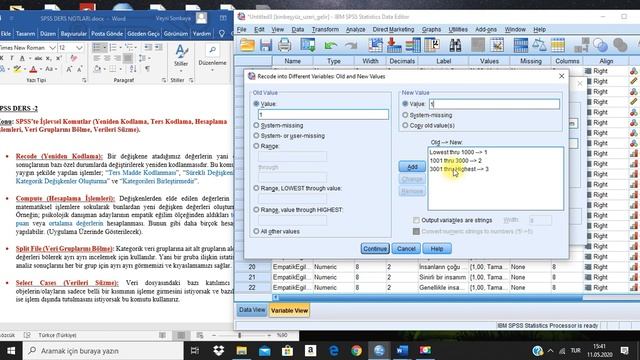
Task: Click the Weight Cases scales icon
Action: (539, 45)
